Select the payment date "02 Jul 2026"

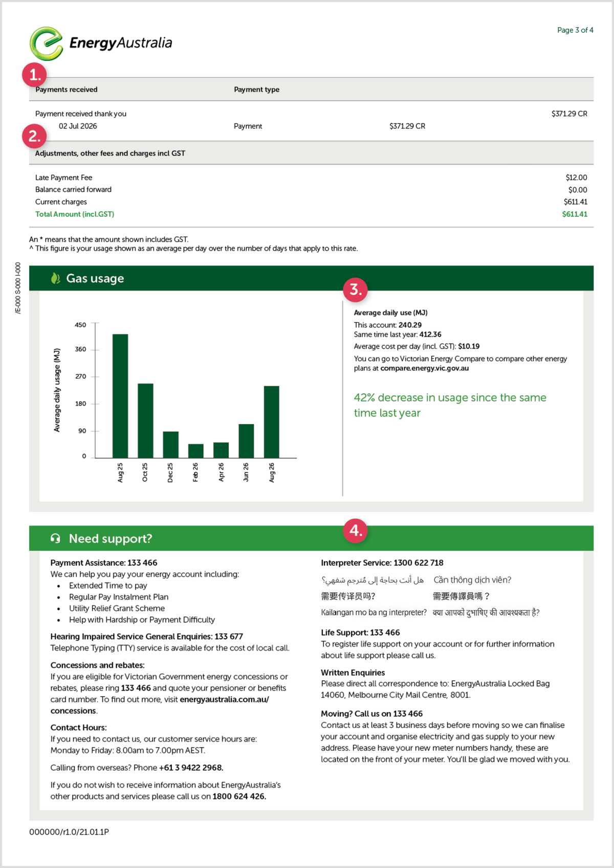(x=78, y=126)
